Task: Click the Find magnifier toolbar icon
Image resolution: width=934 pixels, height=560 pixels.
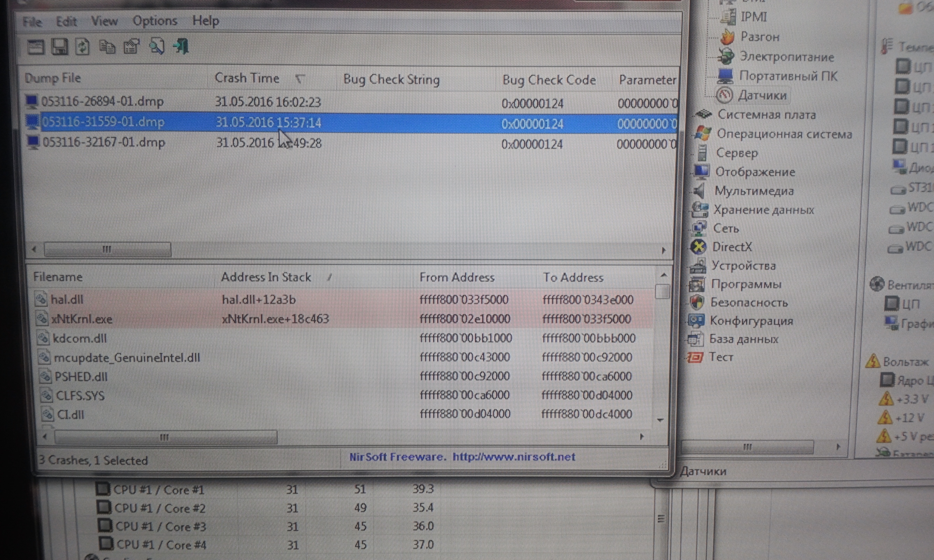Action: pos(156,47)
